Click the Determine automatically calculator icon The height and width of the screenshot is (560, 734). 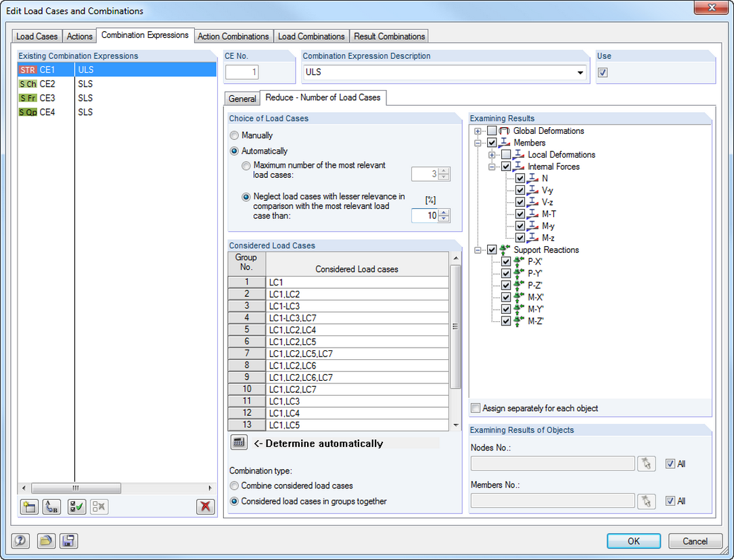(239, 442)
